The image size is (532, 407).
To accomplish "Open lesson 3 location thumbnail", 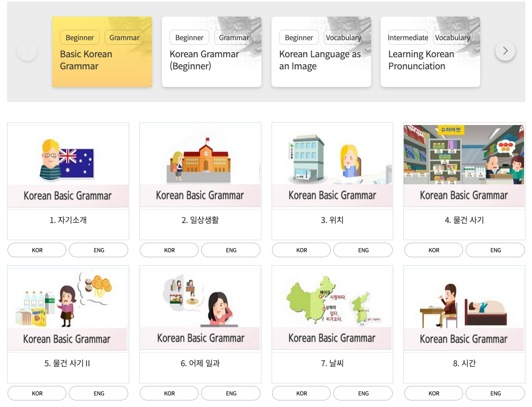I will (332, 165).
